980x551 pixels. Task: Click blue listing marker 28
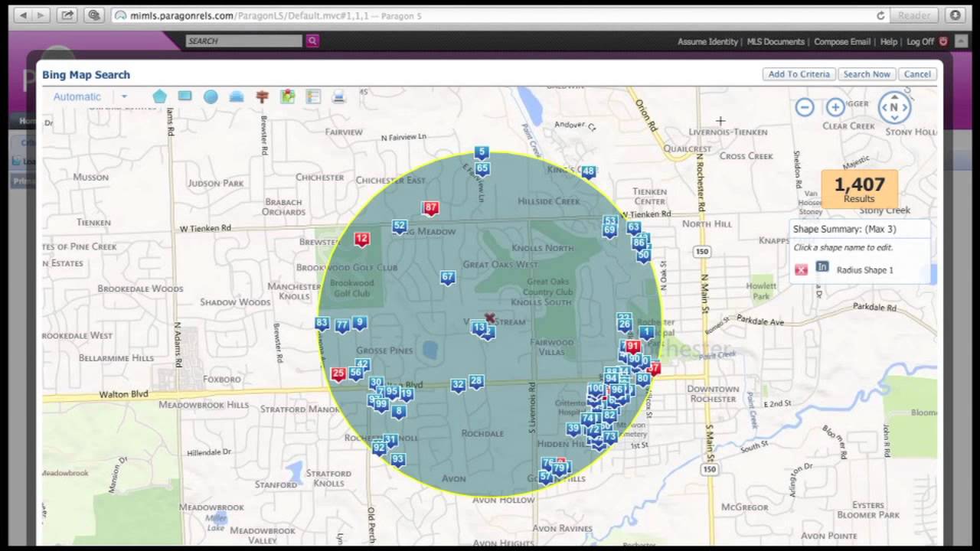(476, 381)
